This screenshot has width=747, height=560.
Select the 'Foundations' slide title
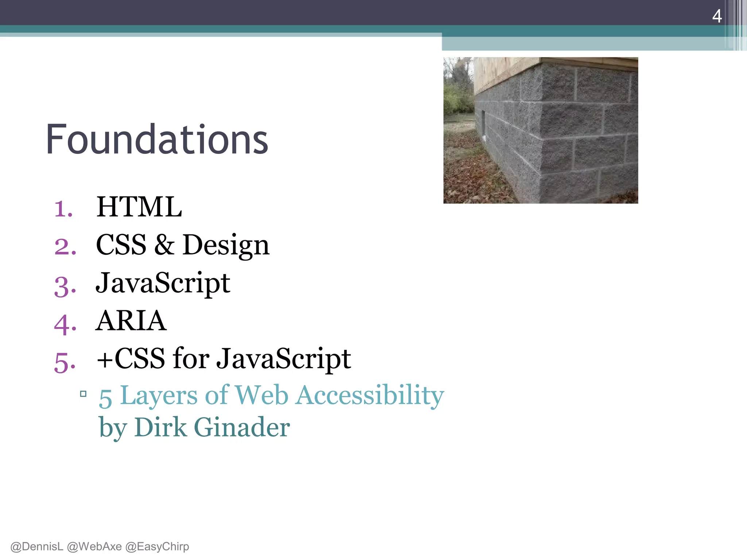(157, 140)
